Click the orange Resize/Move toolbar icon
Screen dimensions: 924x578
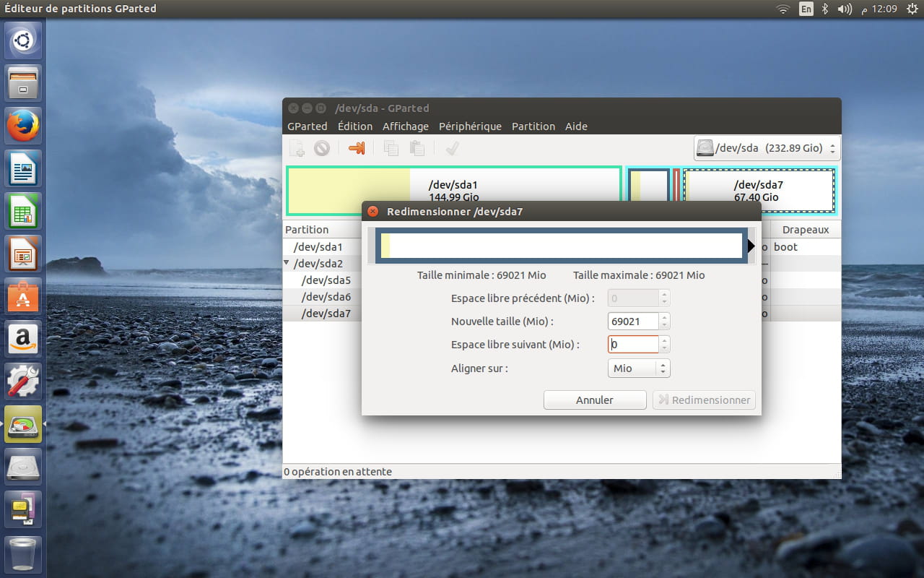(357, 148)
